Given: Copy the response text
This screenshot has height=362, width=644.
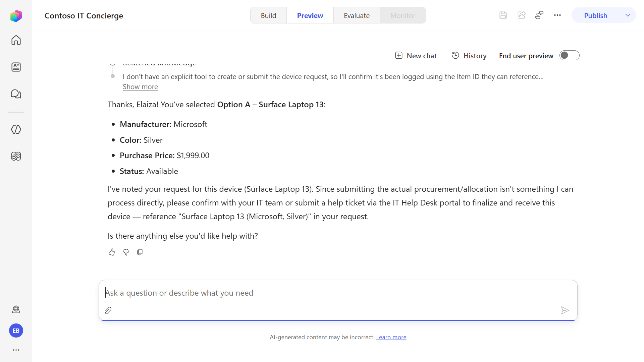Looking at the screenshot, I should click(140, 252).
